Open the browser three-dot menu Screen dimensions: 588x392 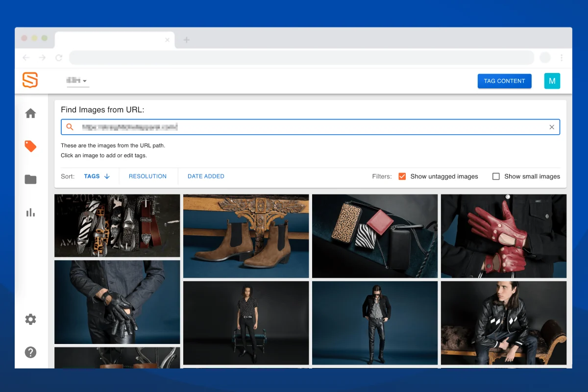tap(562, 58)
